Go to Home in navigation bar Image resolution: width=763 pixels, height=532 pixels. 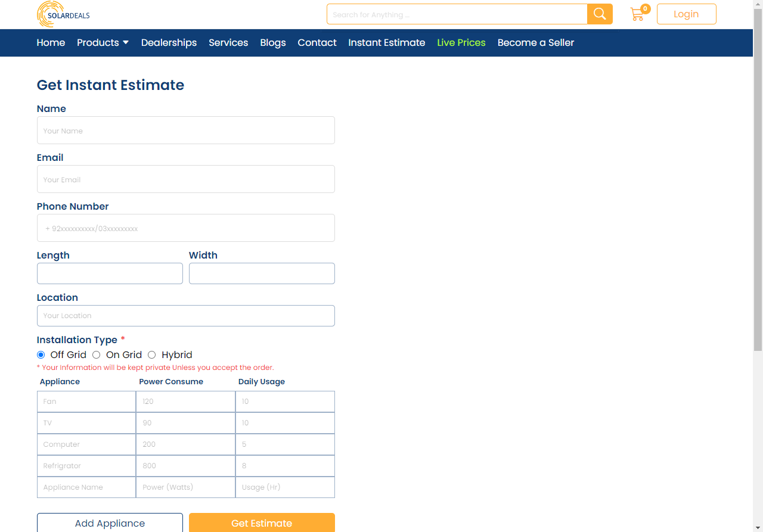51,43
